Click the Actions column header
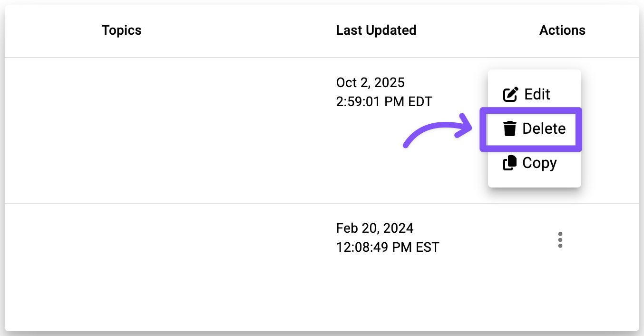The width and height of the screenshot is (644, 336). pyautogui.click(x=562, y=30)
